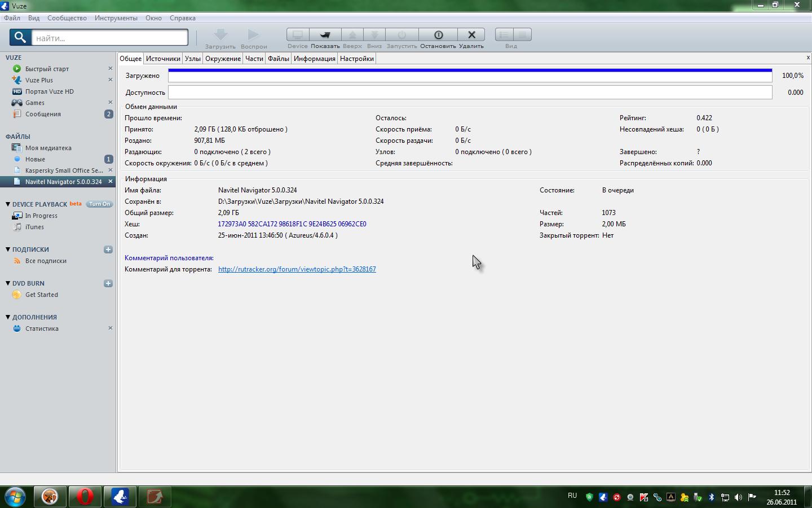Switch to the Файлы tab

(279, 59)
